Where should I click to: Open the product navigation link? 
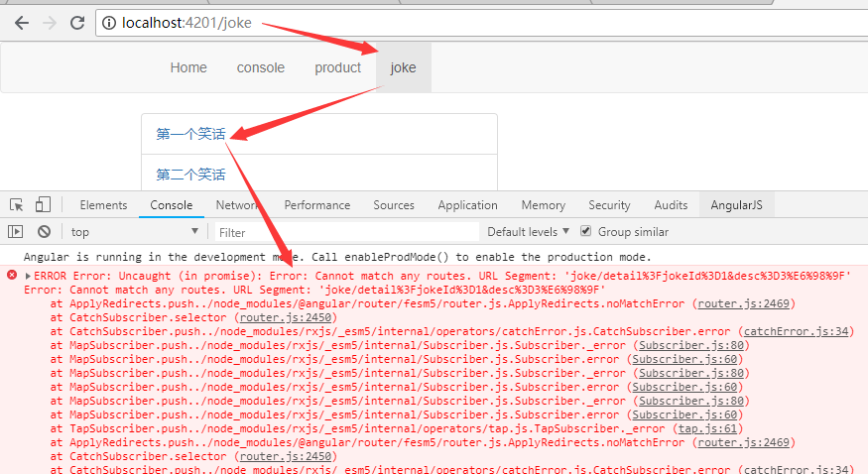(x=337, y=67)
